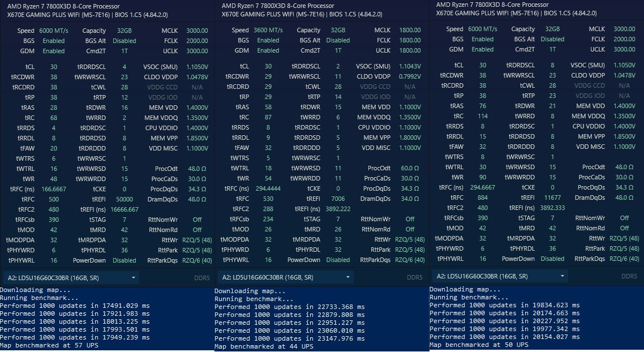Click the MCLK value 1800.00
The width and height of the screenshot is (644, 352).
(x=410, y=30)
